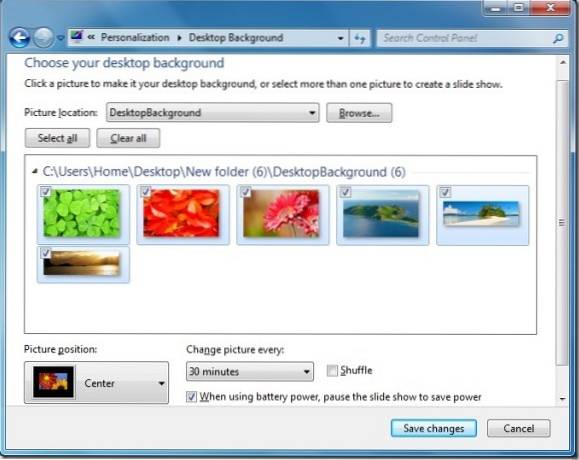Viewport: 579px width, 460px height.
Task: Open recent pages dropdown beside Forward button
Action: 61,38
